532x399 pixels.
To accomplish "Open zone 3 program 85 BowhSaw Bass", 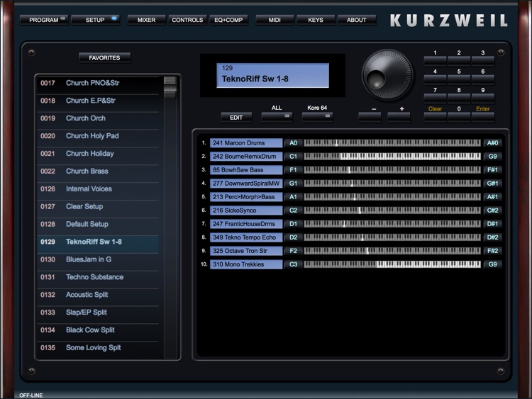I will (x=246, y=170).
